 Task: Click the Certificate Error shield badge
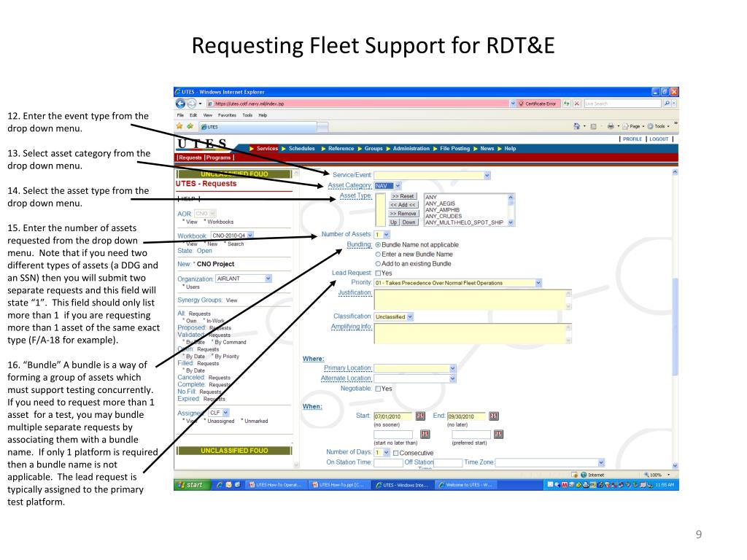pyautogui.click(x=538, y=104)
